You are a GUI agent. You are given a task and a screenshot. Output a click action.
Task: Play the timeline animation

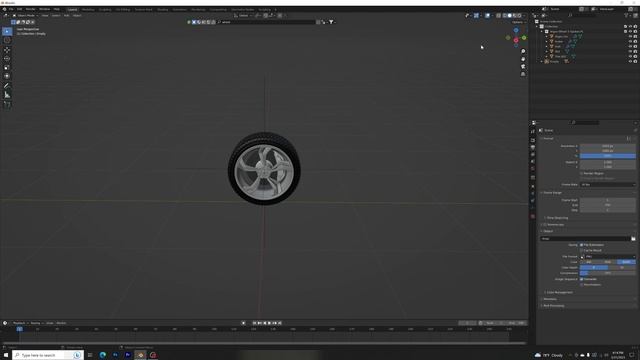[x=269, y=323]
